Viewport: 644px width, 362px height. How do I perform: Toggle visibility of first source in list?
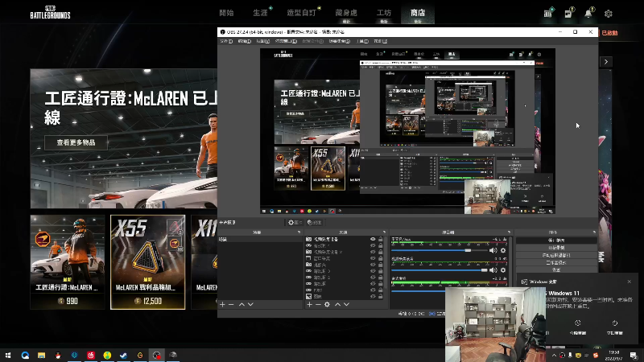[x=373, y=239]
